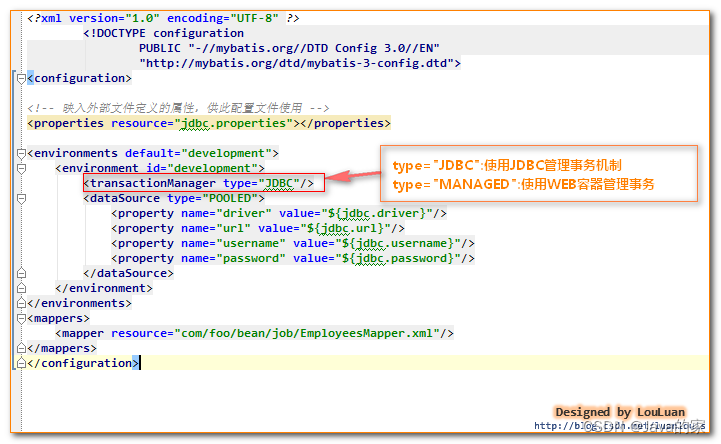
Task: Click the fold end marker at </configuration>
Action: coord(21,363)
